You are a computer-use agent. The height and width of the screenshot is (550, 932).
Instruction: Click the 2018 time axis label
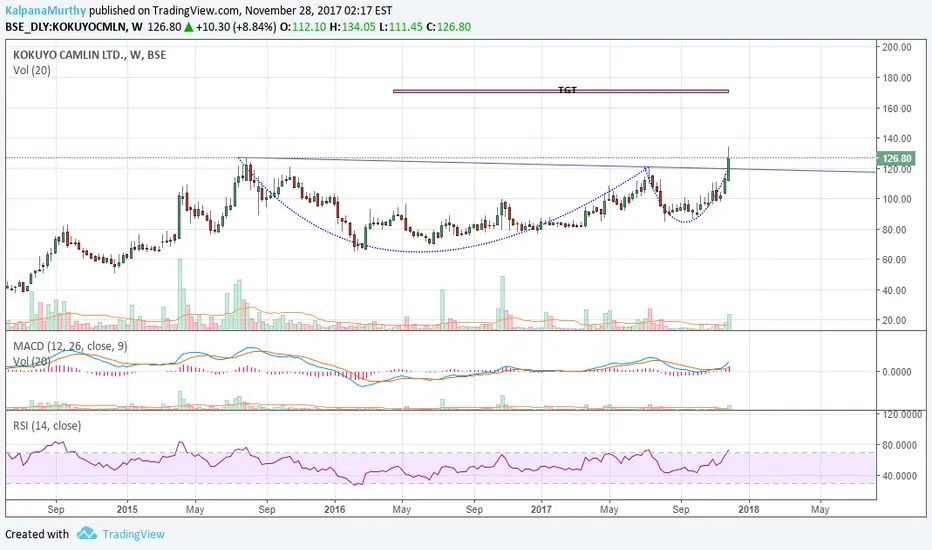coord(748,510)
